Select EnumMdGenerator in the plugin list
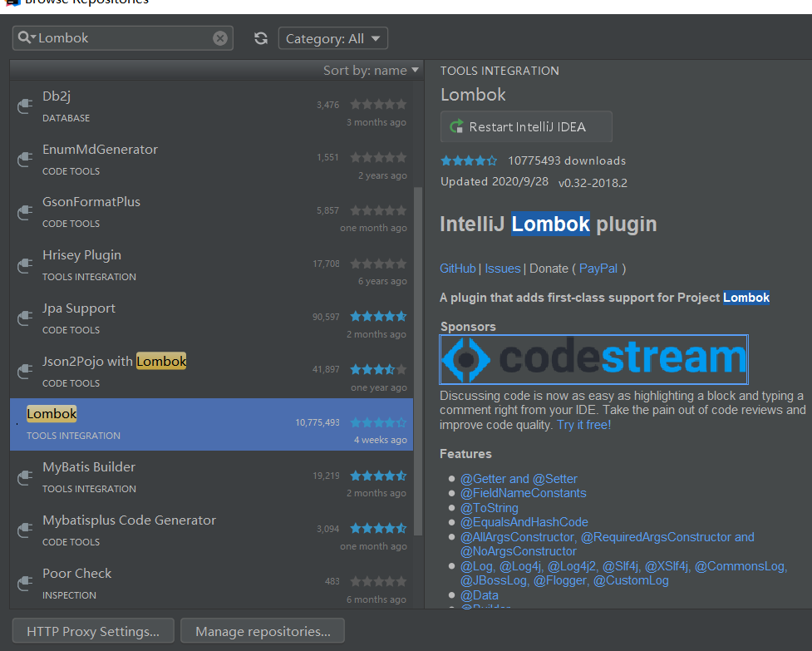This screenshot has height=651, width=812. [211, 160]
